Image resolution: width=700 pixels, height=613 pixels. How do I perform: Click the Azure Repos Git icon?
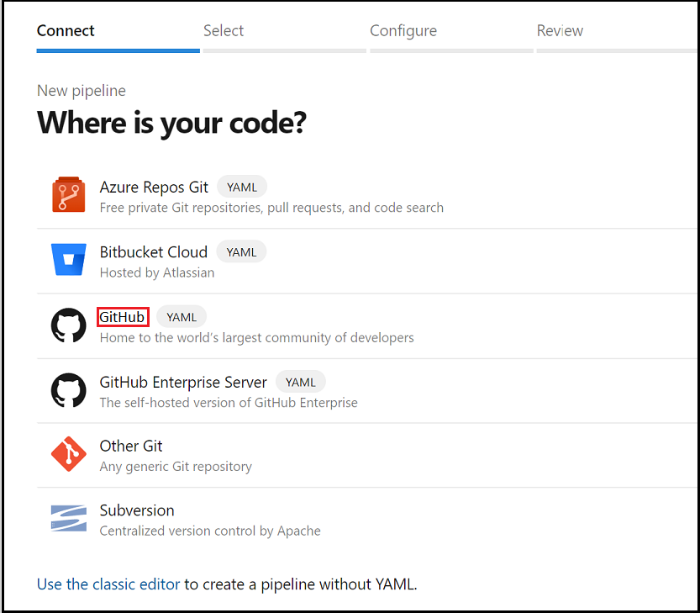68,194
